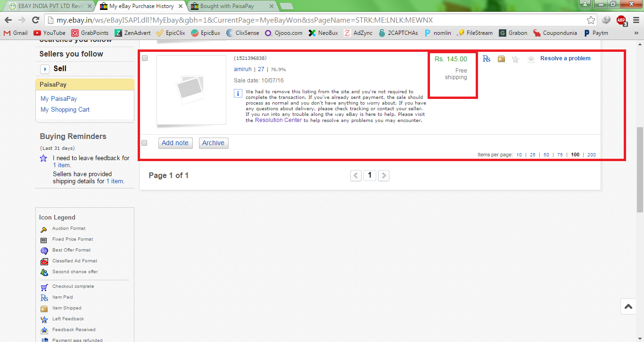Open the Adblock Plus extension icon
644x342 pixels.
click(x=621, y=20)
